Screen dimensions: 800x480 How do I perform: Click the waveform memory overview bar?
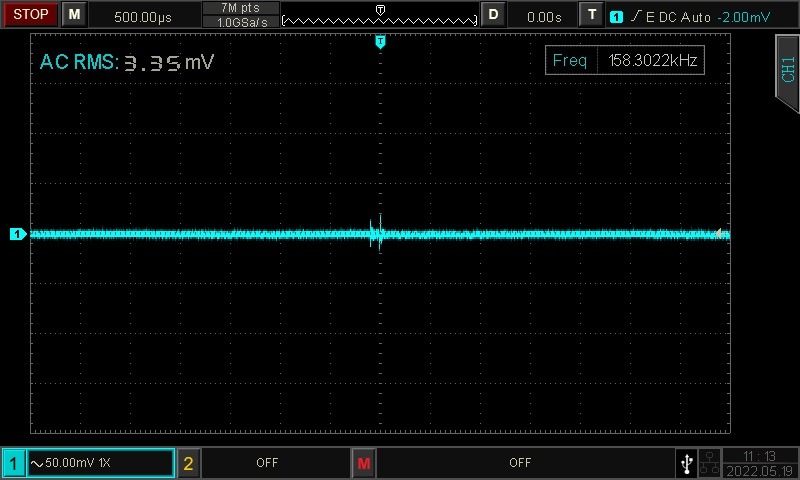pos(380,20)
